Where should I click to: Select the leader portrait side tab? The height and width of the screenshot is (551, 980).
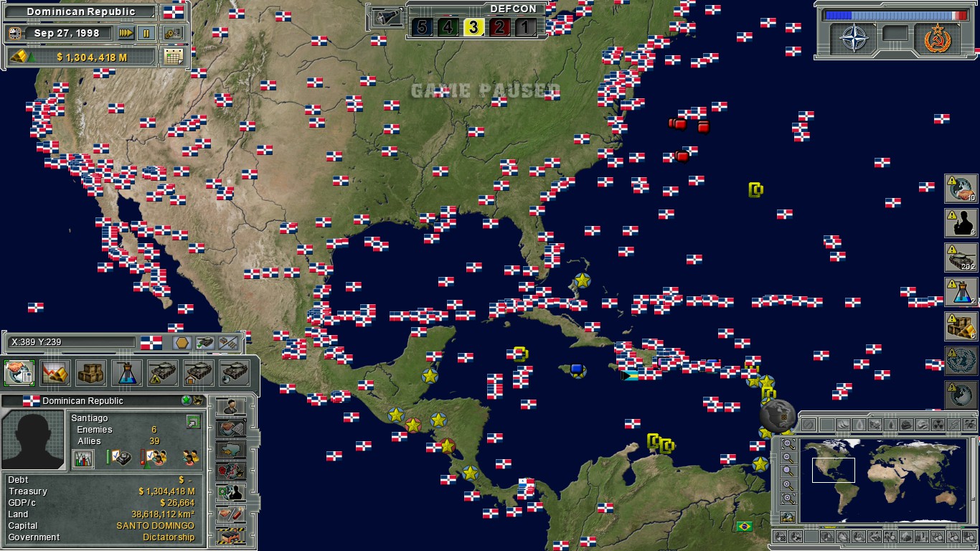[x=231, y=407]
